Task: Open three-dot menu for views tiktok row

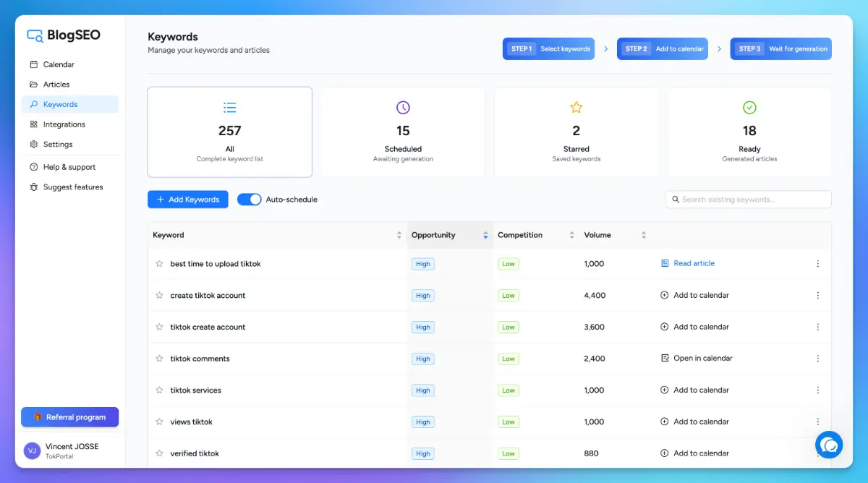Action: [x=818, y=422]
